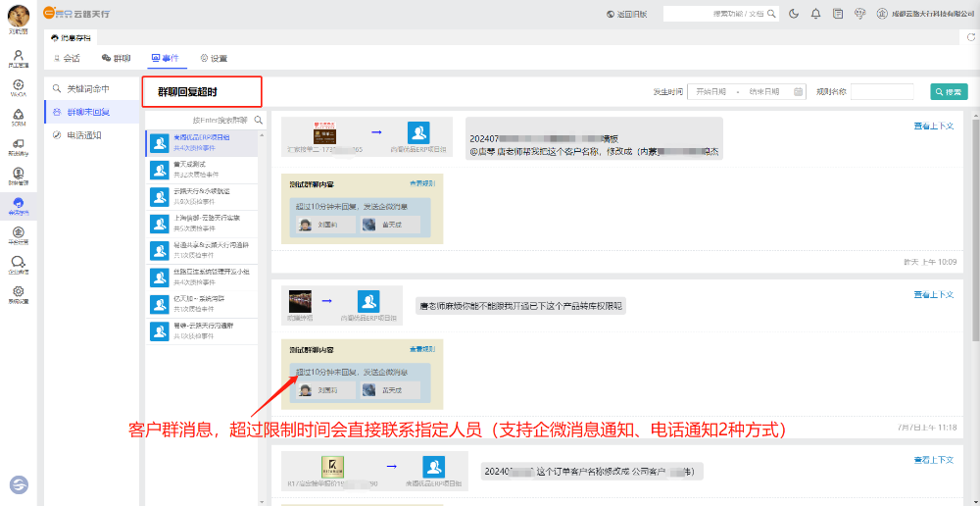The image size is (980, 506).
Task: Select group row 易通共享&云路天行沟通群
Action: click(x=201, y=250)
